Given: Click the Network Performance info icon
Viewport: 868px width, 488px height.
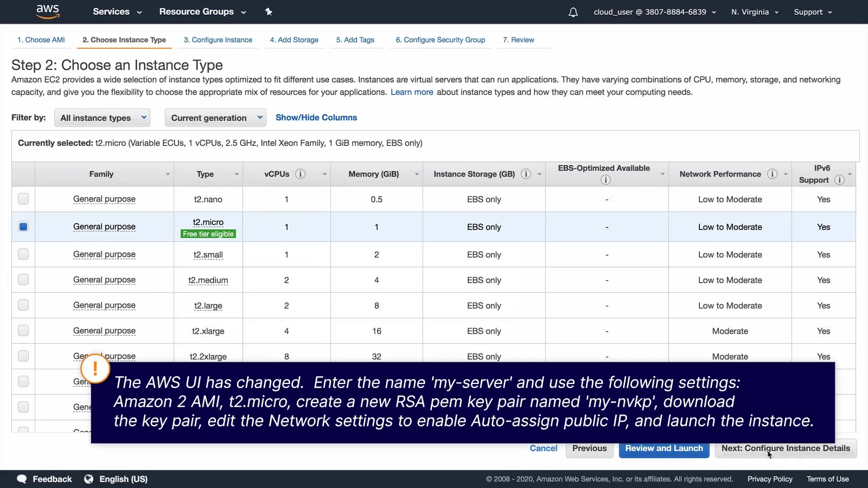Looking at the screenshot, I should [x=772, y=174].
